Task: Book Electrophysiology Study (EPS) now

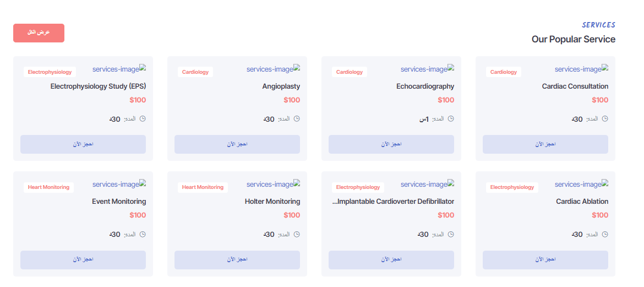Action: [x=83, y=144]
